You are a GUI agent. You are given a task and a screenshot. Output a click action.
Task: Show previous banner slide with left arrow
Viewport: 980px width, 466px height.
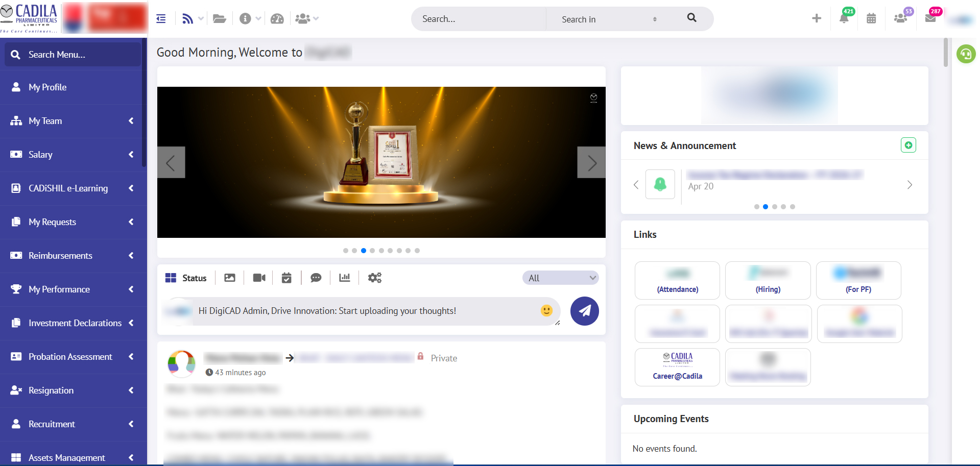[171, 163]
